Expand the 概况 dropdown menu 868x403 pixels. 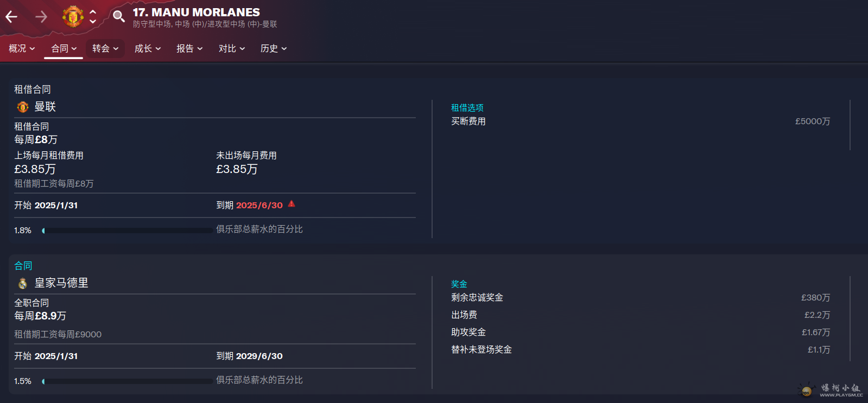coord(22,48)
